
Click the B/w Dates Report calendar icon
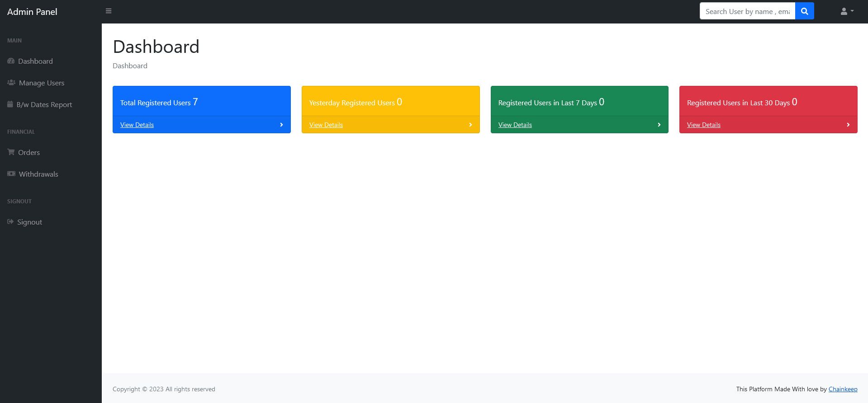[x=10, y=104]
